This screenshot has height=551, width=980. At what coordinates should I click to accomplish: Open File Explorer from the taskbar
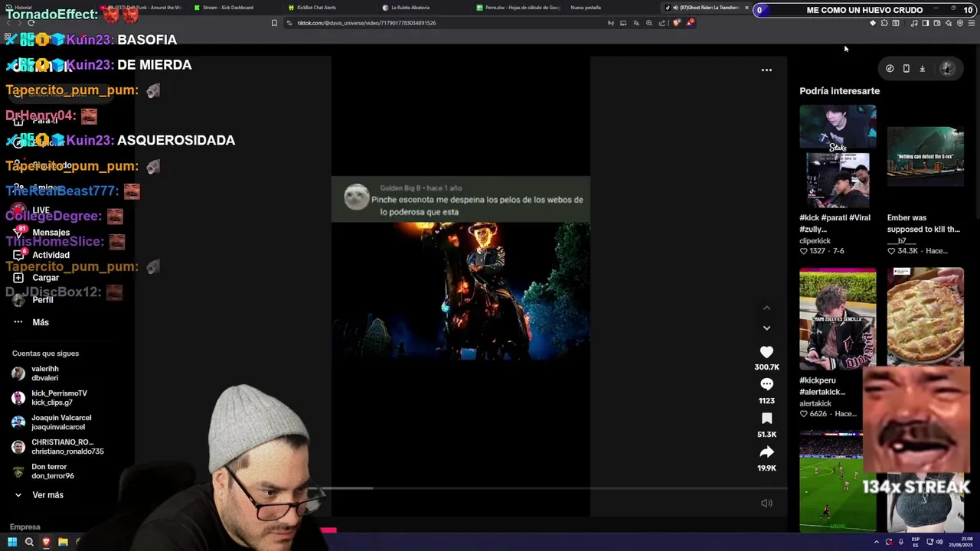[x=63, y=542]
